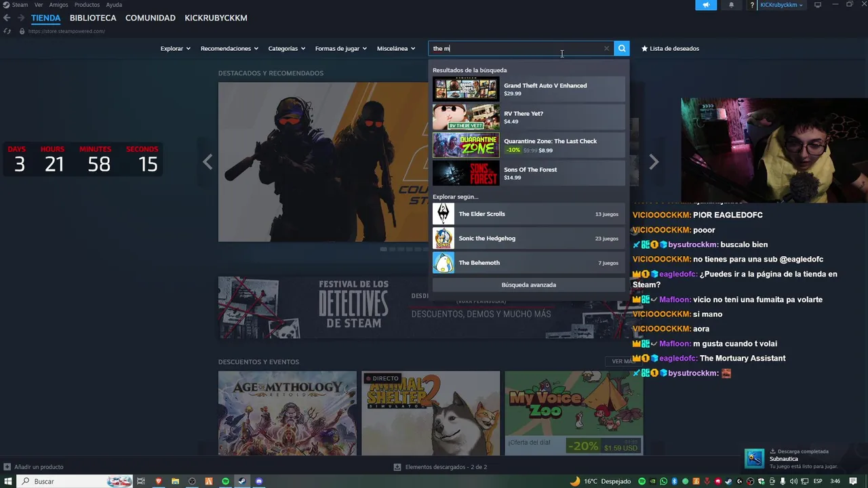The width and height of the screenshot is (868, 488).
Task: Open featured Counter-Strike banner image
Action: [323, 162]
